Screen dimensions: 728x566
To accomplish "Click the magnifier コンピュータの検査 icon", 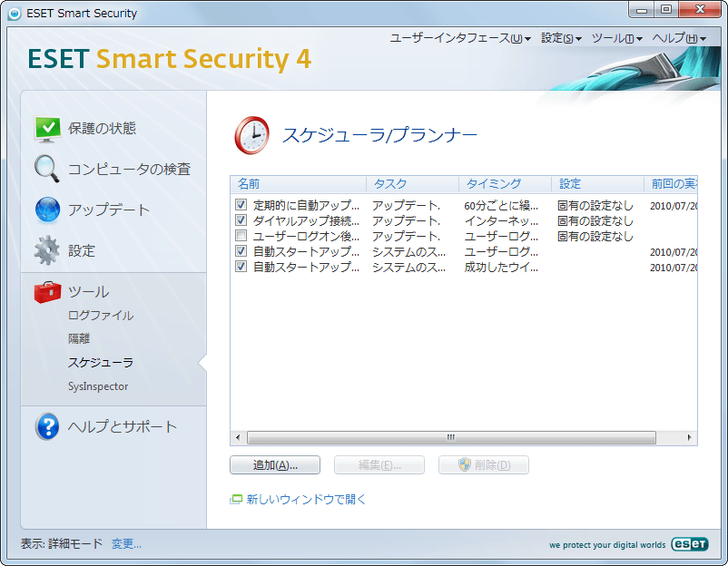I will point(48,169).
